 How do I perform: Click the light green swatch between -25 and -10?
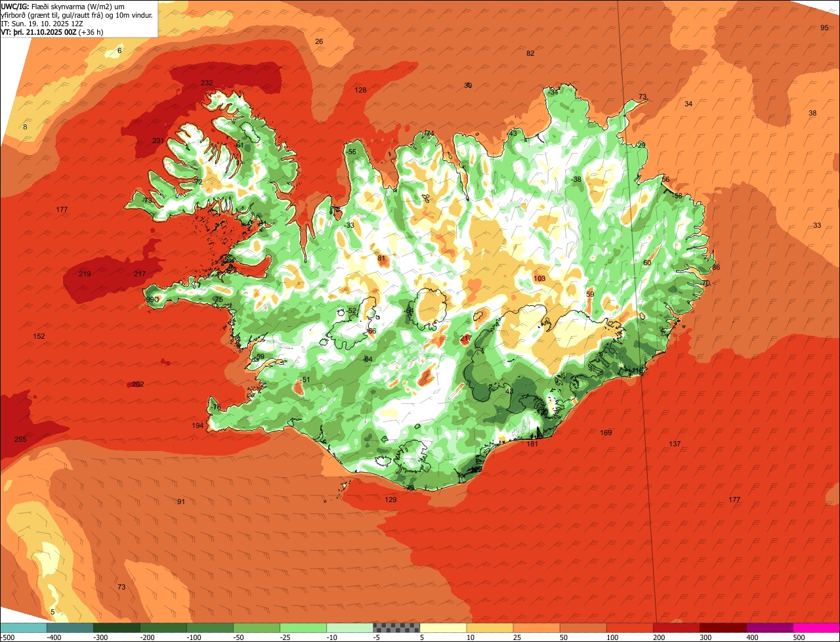[303, 628]
